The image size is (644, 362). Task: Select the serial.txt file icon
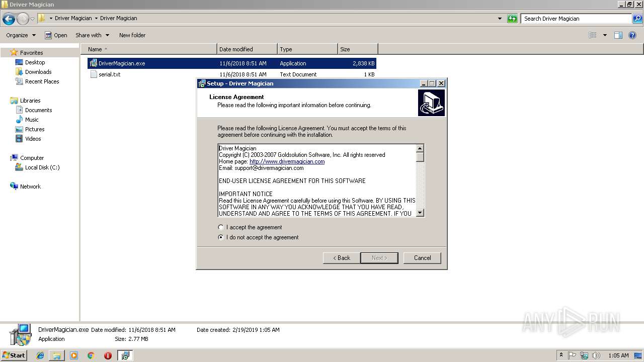click(x=93, y=74)
